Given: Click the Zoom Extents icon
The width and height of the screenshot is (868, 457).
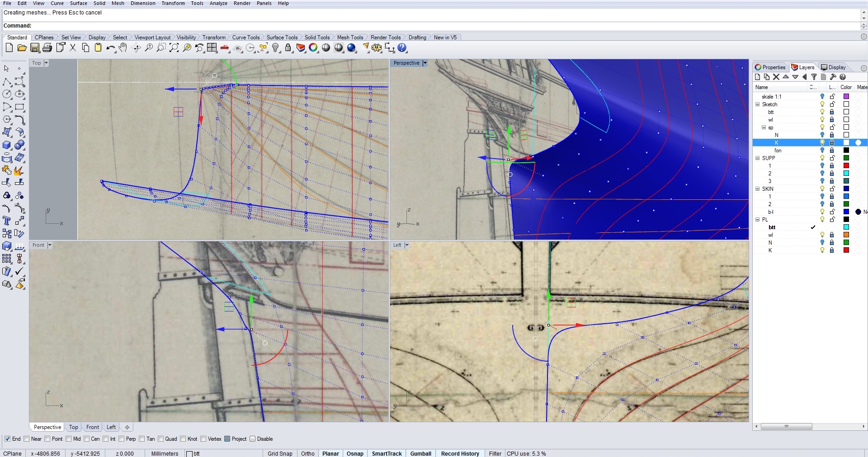Looking at the screenshot, I should point(174,48).
